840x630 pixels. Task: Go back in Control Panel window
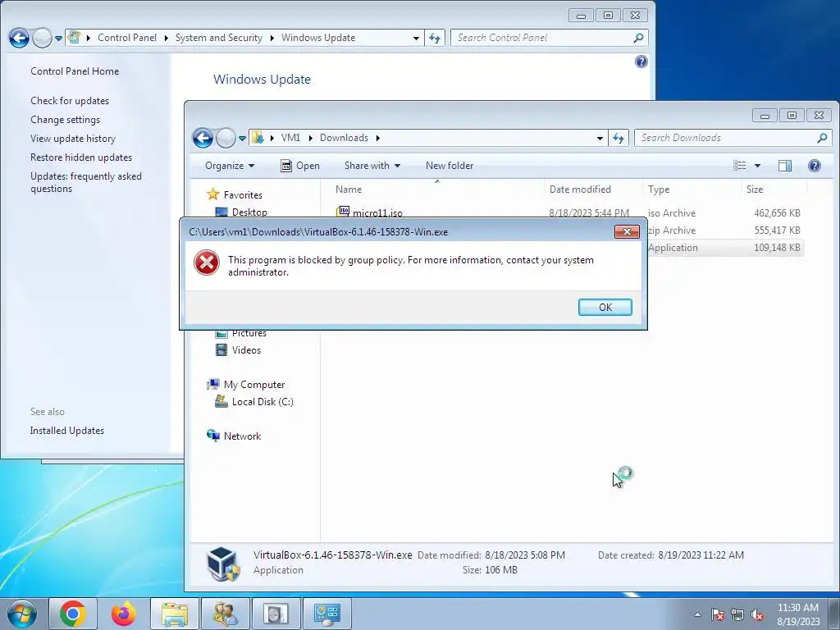tap(20, 38)
